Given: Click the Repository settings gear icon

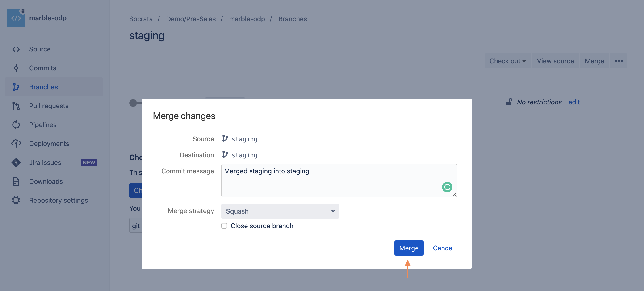Looking at the screenshot, I should click(16, 200).
